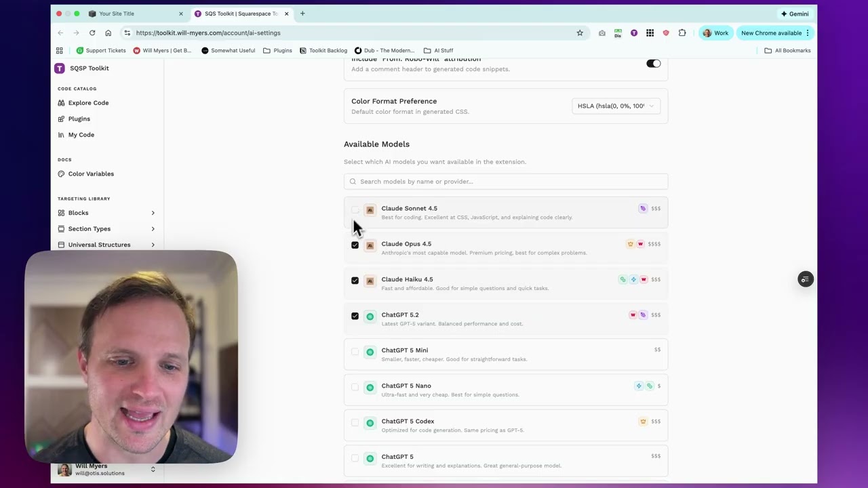Click the Gemini button in Chrome

click(795, 14)
